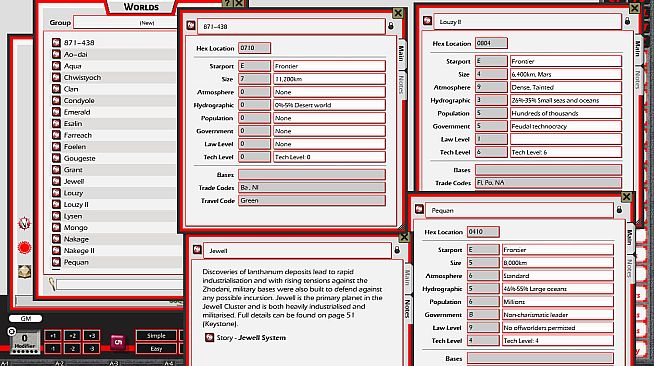Click the icon beside Pequan in the Worlds list

[x=56, y=262]
